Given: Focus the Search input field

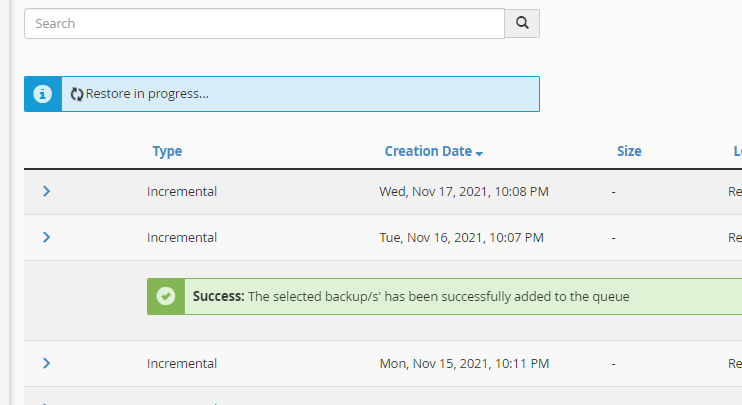Looking at the screenshot, I should coord(264,23).
